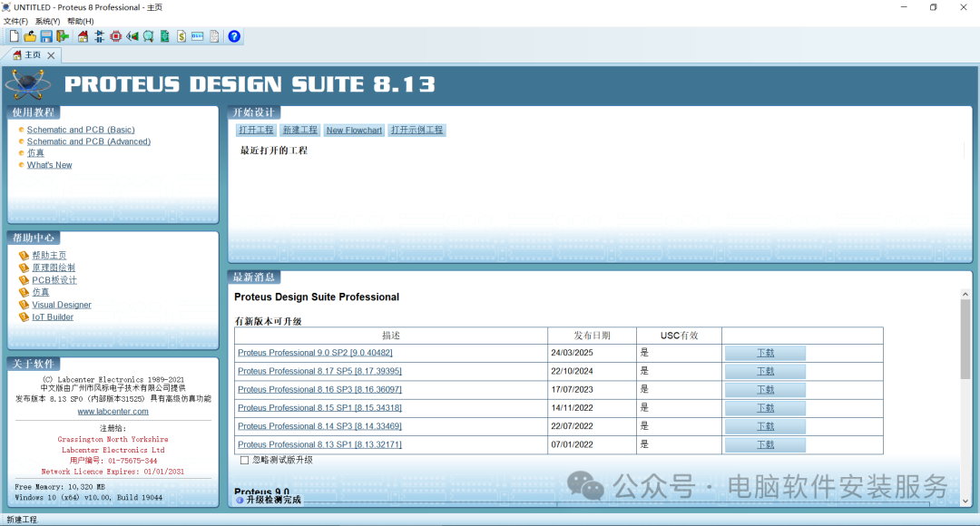Launch PCB Layout with the red chip icon

(115, 36)
